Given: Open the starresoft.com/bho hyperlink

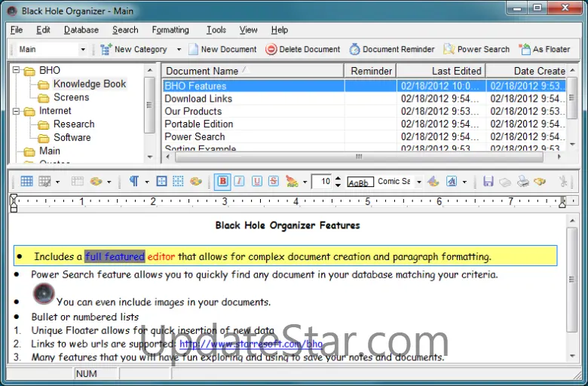Looking at the screenshot, I should pos(251,344).
